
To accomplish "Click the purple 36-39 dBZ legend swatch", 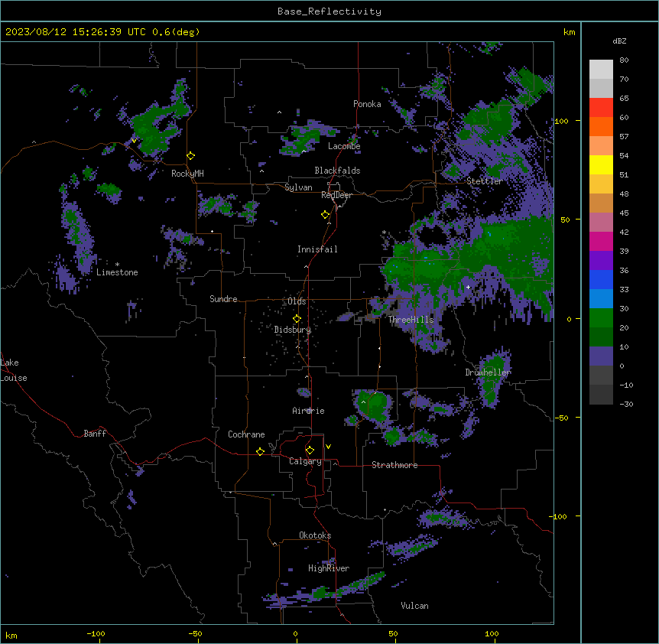I will pyautogui.click(x=601, y=261).
